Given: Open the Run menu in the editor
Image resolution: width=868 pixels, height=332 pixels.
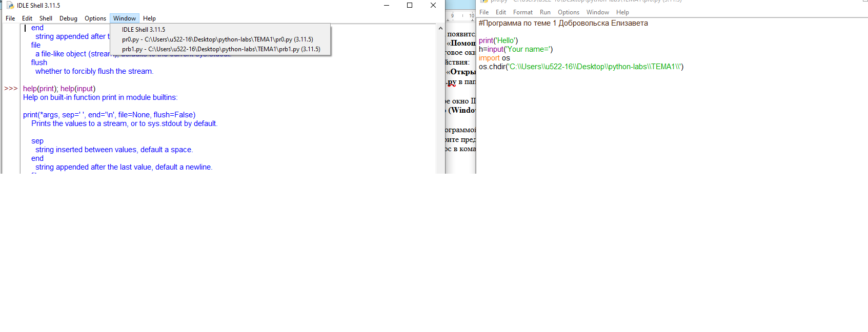Looking at the screenshot, I should 545,12.
